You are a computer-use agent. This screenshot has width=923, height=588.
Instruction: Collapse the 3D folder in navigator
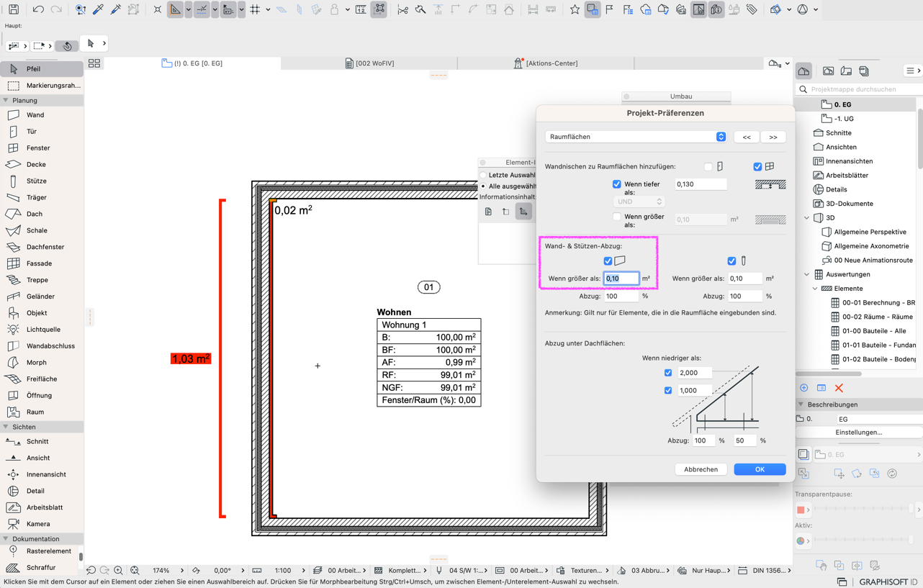click(x=807, y=217)
